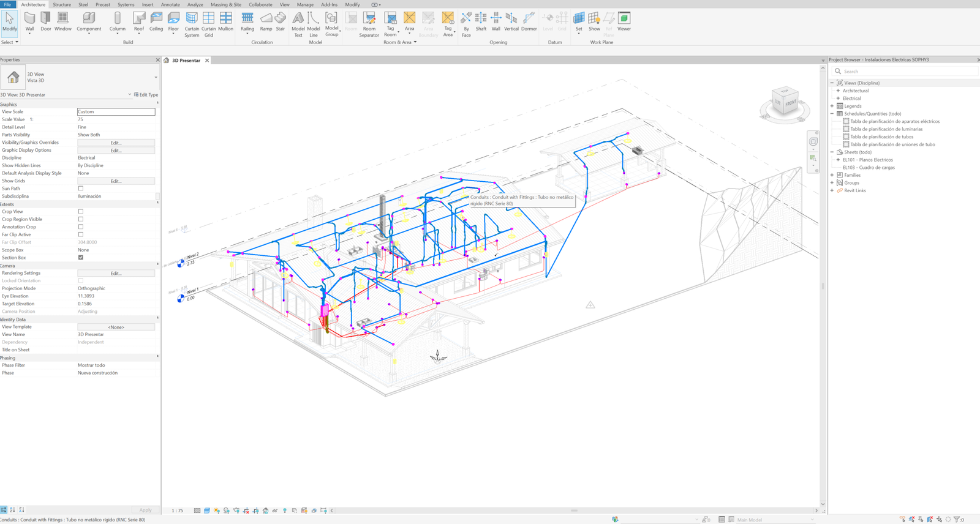Open the Systems ribbon tab

[x=126, y=4]
